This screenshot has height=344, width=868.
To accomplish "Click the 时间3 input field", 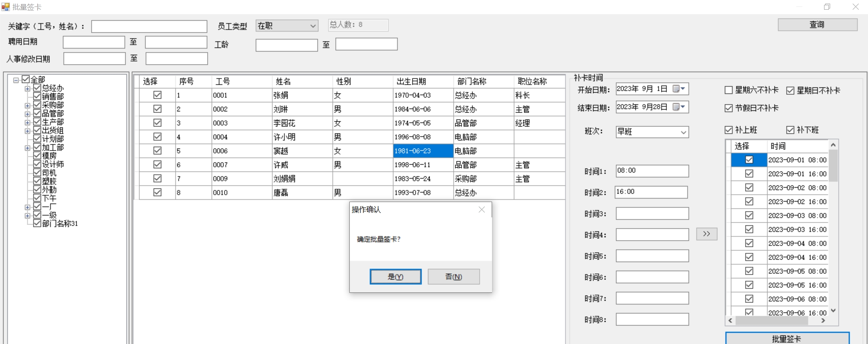I will pyautogui.click(x=652, y=214).
